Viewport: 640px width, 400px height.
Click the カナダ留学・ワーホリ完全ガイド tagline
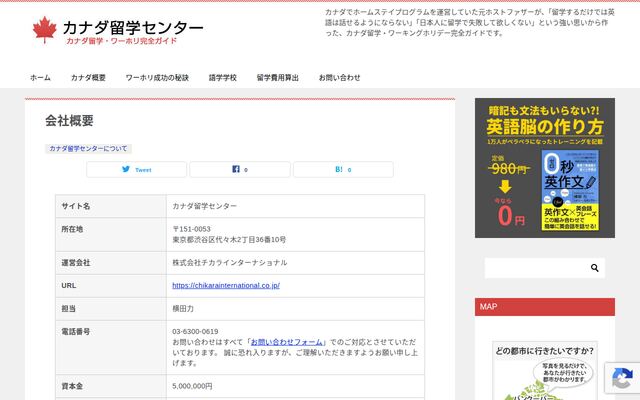[x=122, y=41]
